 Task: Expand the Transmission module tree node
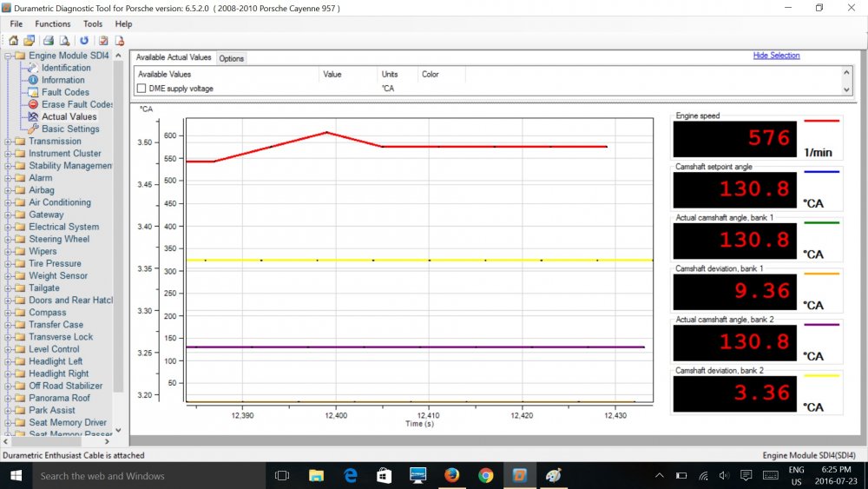[x=9, y=142]
